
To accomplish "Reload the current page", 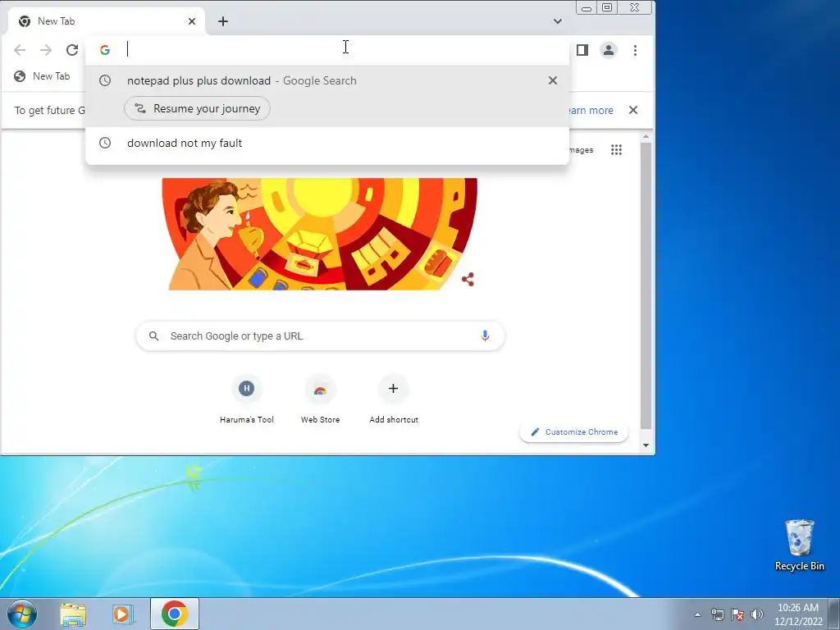I will coord(72,50).
